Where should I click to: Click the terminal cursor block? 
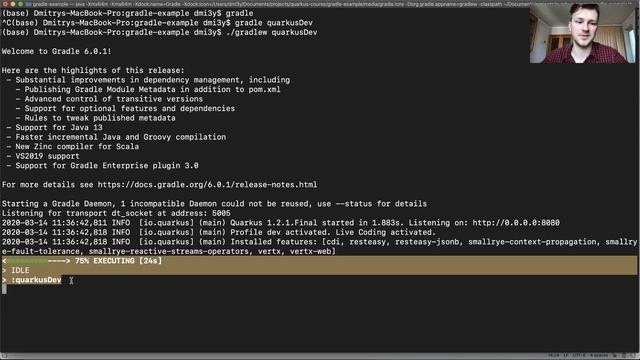click(4, 289)
